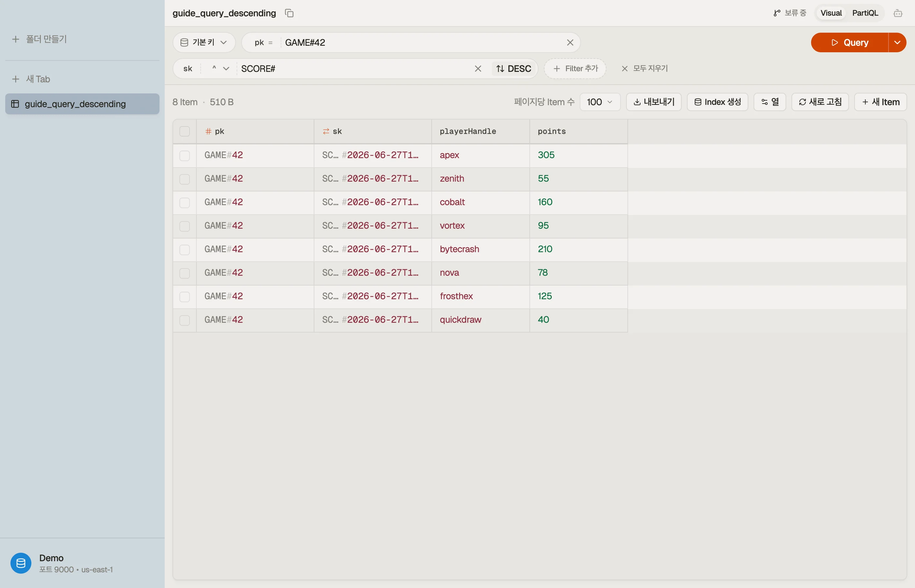
Task: Expand the Query button dropdown arrow
Action: 897,42
